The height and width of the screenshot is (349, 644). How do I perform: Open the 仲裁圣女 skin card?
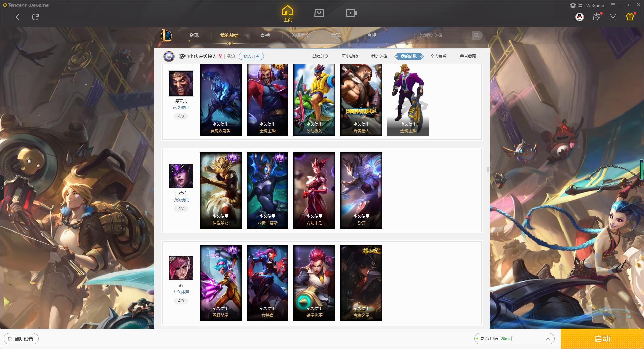[x=220, y=190]
